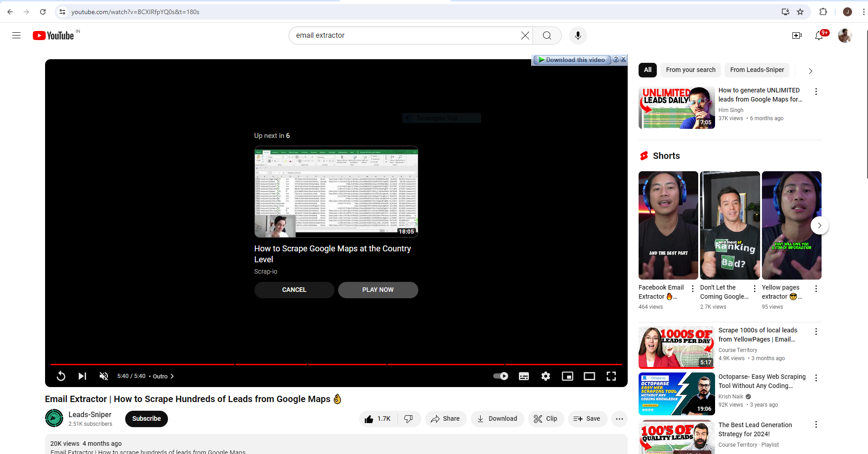Expand the Outro chapter chevron
This screenshot has height=454, width=868.
coord(172,377)
